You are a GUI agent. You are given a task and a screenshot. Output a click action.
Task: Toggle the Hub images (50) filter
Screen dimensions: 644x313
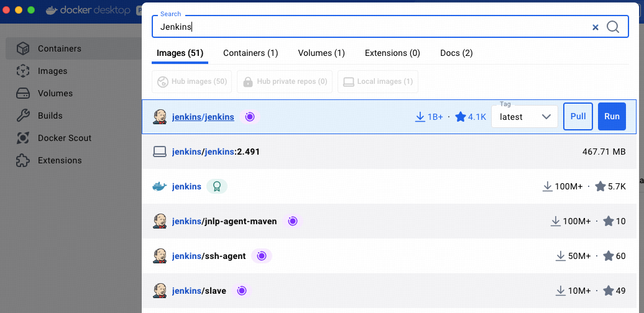[192, 81]
